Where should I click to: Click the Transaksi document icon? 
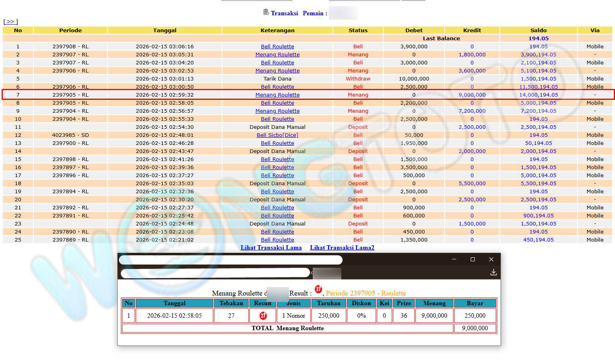point(266,12)
